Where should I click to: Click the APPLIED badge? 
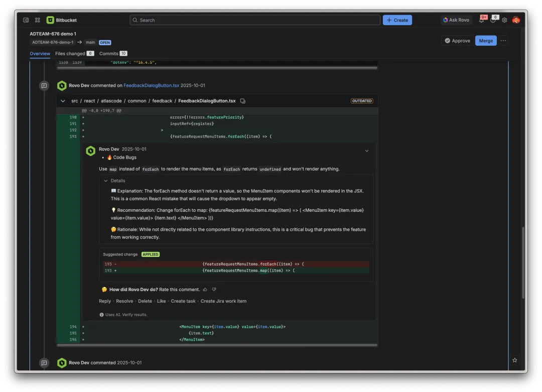click(151, 254)
